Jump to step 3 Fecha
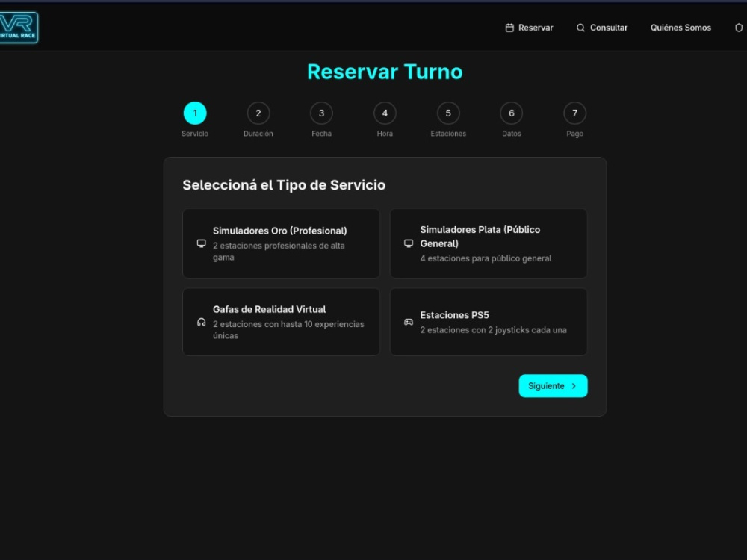Image resolution: width=747 pixels, height=560 pixels. 321,113
